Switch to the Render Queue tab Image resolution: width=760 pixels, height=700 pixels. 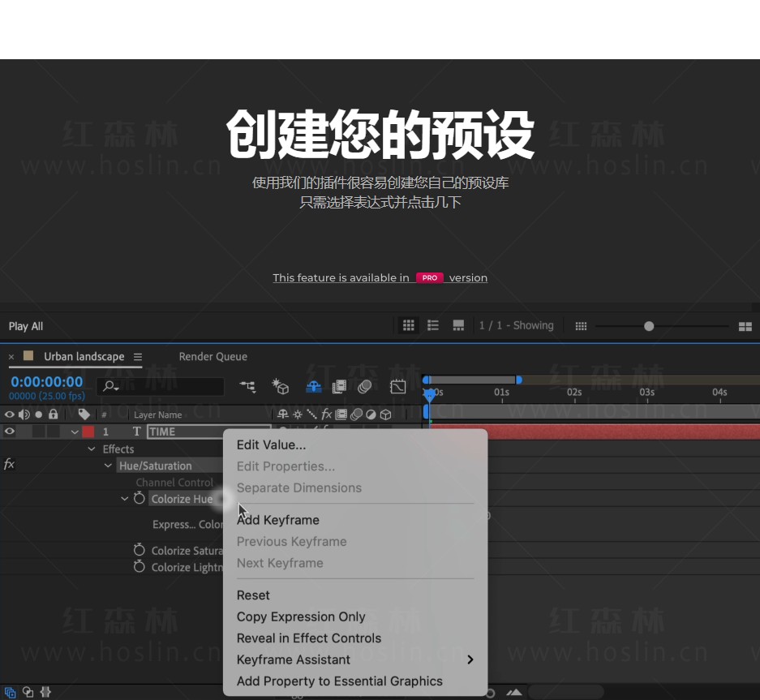pyautogui.click(x=213, y=357)
